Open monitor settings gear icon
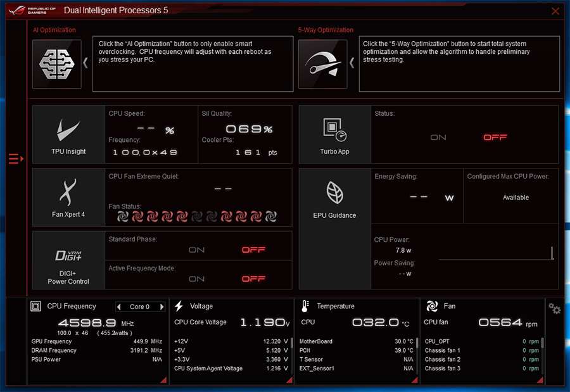The width and height of the screenshot is (570, 392). point(554,309)
